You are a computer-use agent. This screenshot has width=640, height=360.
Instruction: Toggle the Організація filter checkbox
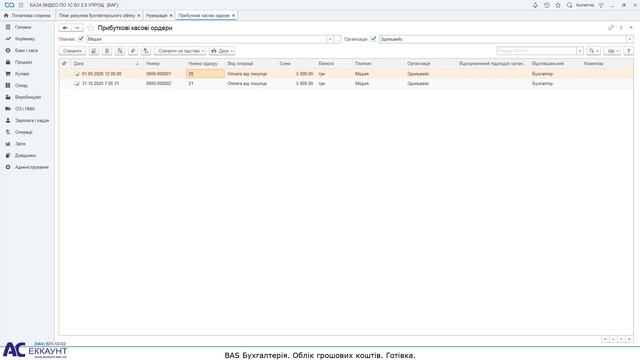[x=373, y=39]
